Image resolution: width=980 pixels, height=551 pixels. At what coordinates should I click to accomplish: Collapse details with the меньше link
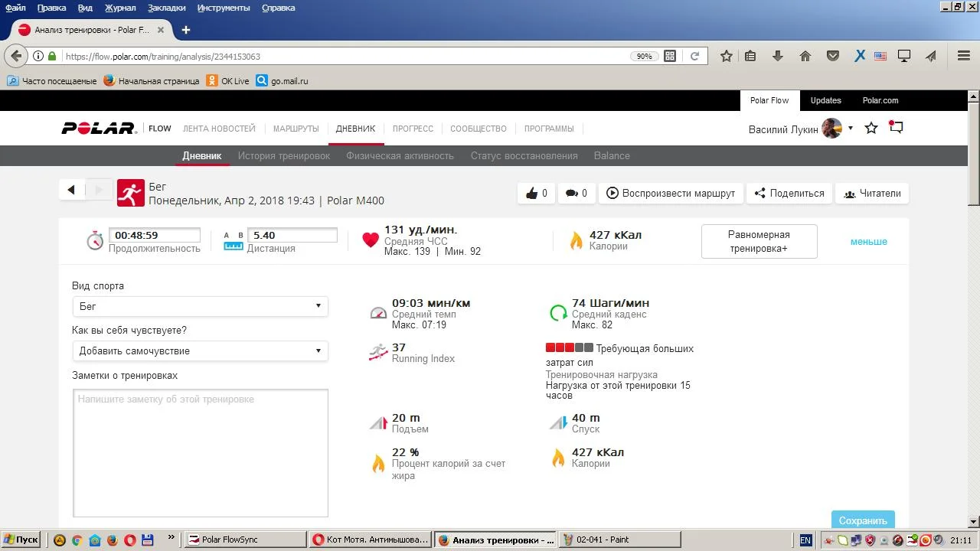869,242
